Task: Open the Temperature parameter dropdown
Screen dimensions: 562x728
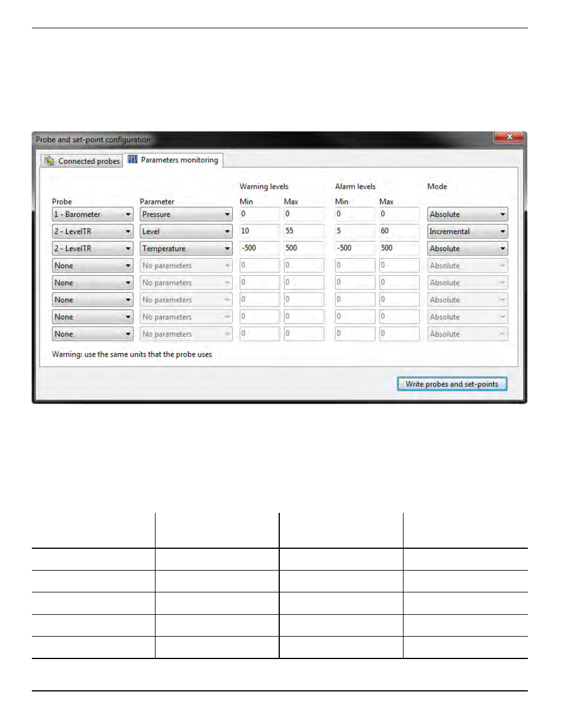Action: click(186, 249)
